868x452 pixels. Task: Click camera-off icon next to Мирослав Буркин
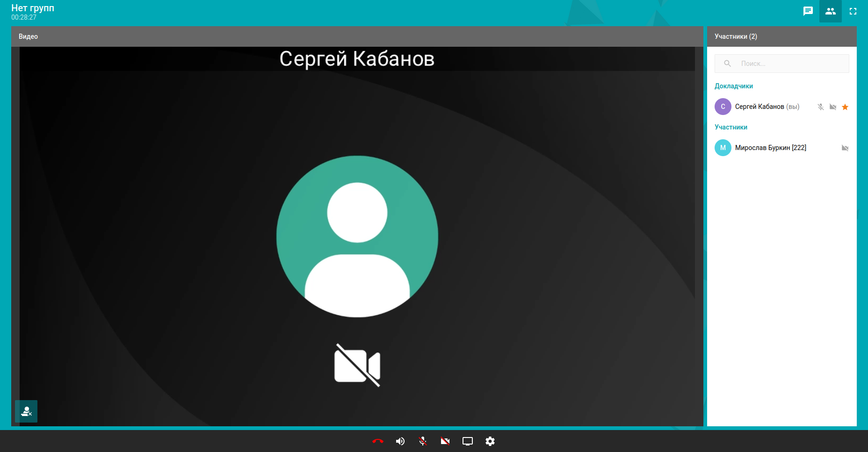pos(845,148)
